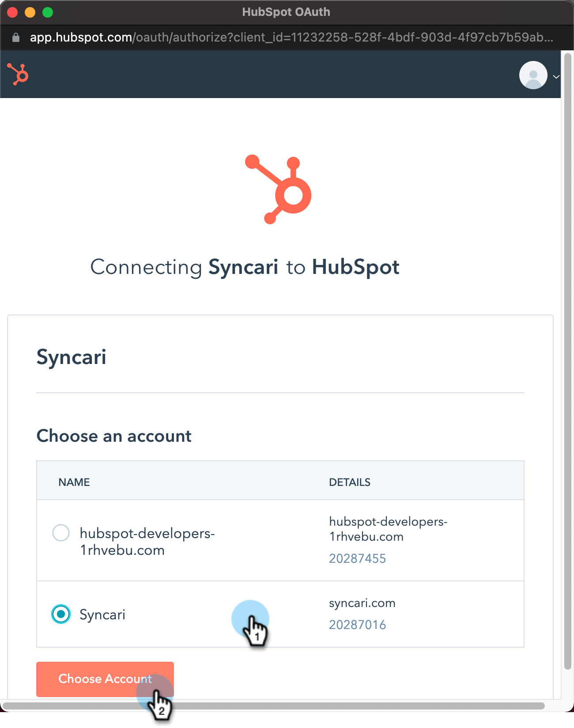The height and width of the screenshot is (728, 574).
Task: Click the NAME column header
Action: coord(74,482)
